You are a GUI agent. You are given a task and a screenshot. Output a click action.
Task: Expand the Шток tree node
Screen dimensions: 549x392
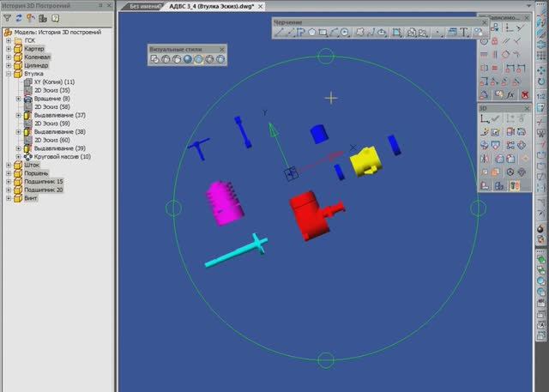(9, 165)
